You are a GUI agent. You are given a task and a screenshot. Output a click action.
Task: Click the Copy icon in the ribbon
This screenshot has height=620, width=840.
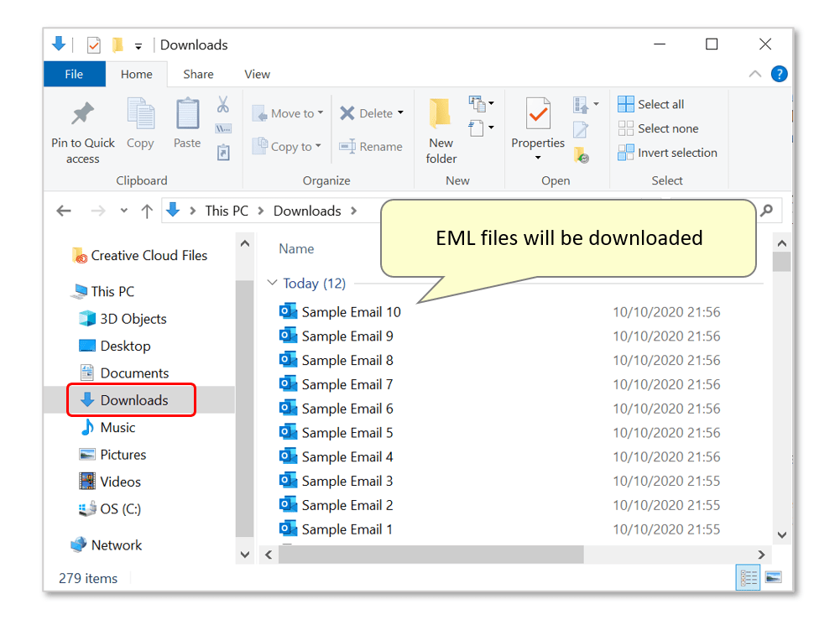(141, 113)
